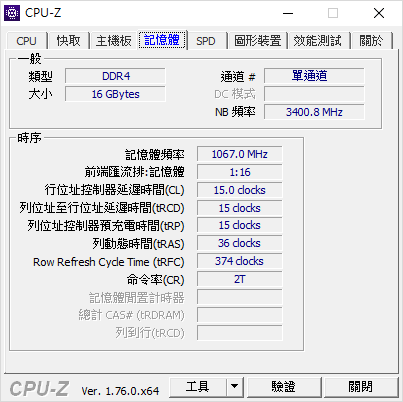Click the Ver. 1.76.0.x64 version text

120,391
